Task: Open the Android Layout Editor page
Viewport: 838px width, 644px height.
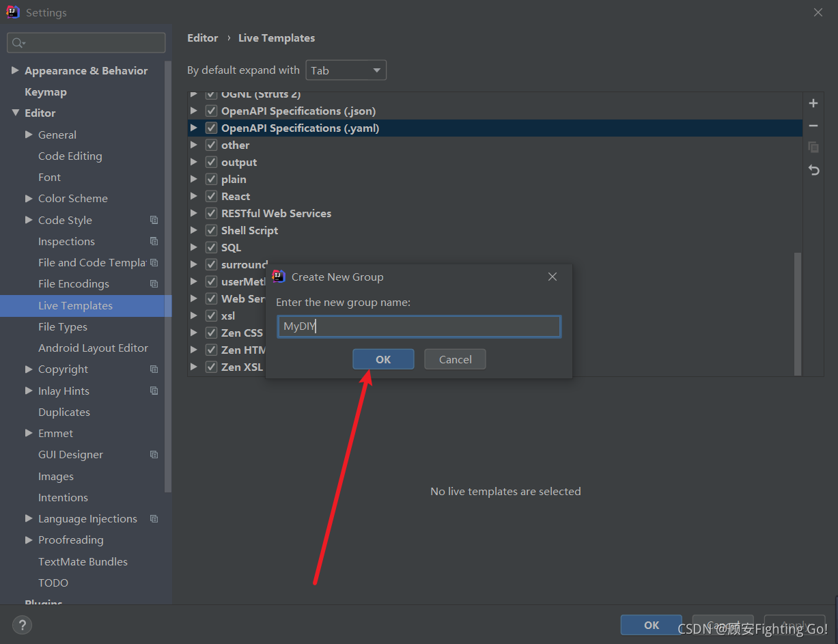Action: click(x=94, y=348)
